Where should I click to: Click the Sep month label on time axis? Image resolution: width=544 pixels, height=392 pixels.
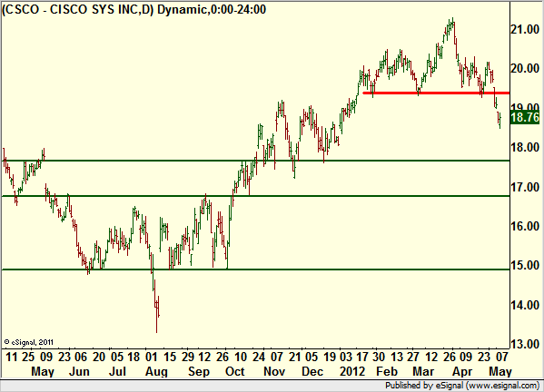(199, 371)
